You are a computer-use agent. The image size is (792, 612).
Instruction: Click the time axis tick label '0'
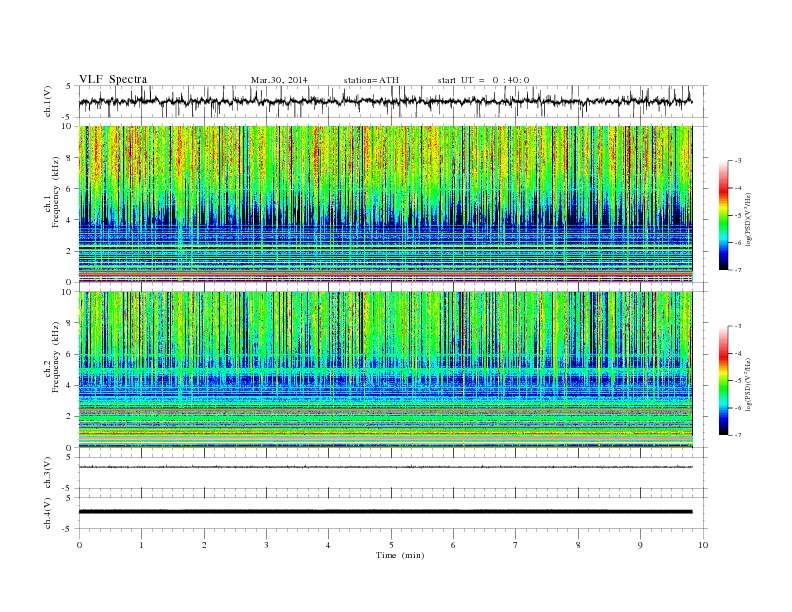pyautogui.click(x=79, y=545)
